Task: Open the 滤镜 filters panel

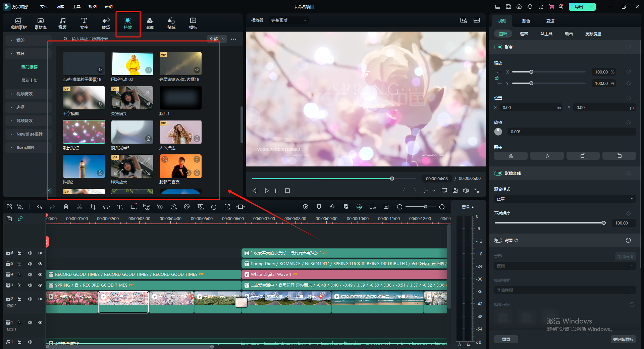Action: 149,23
